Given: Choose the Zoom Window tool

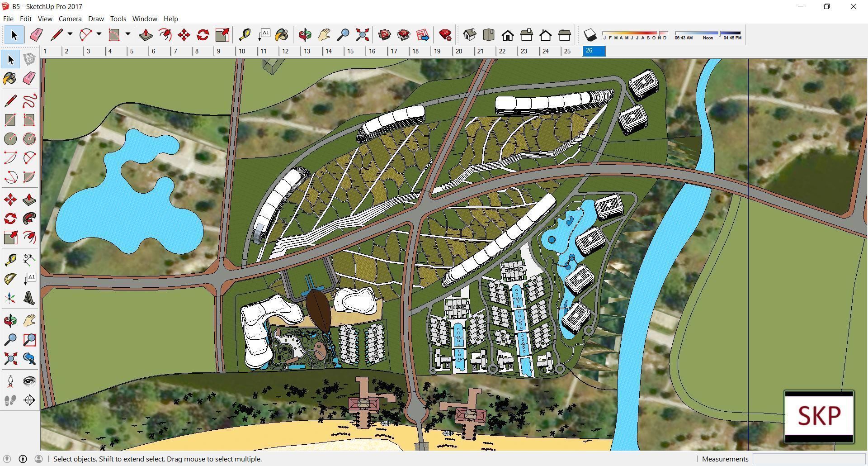Looking at the screenshot, I should coord(29,339).
